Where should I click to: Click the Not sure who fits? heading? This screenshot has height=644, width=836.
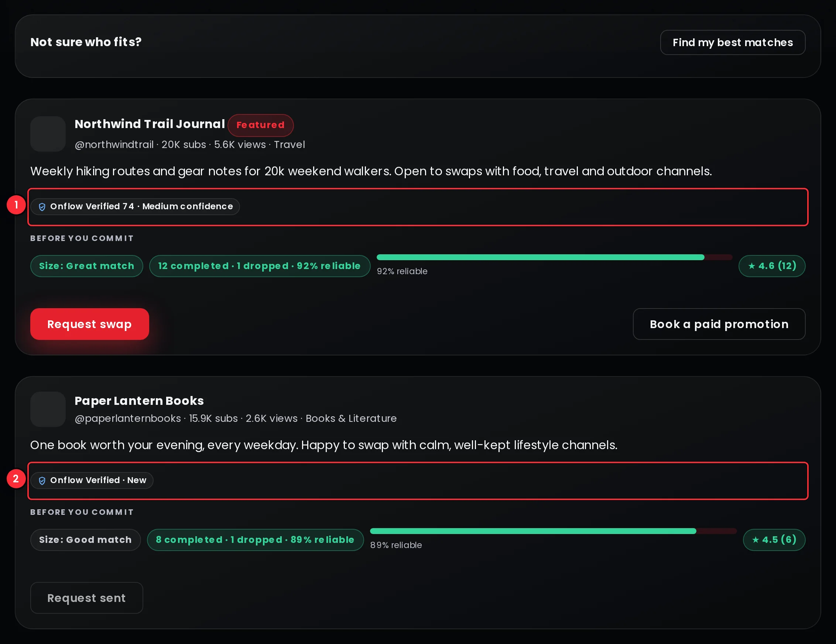click(86, 42)
